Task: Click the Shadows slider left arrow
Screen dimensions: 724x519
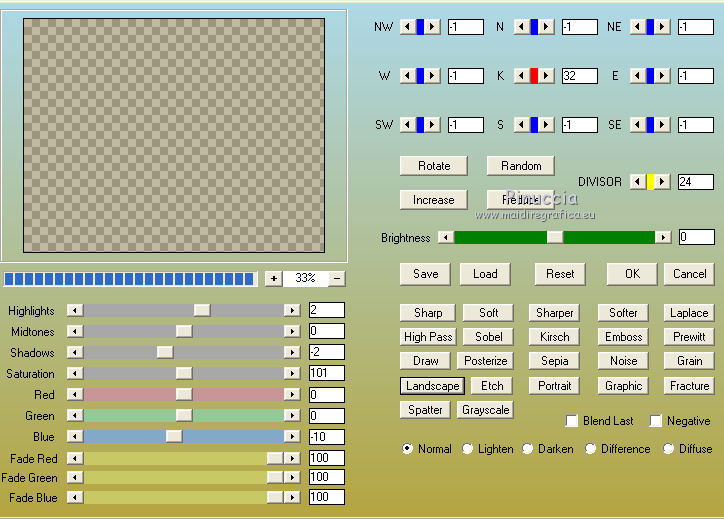Action: point(75,352)
